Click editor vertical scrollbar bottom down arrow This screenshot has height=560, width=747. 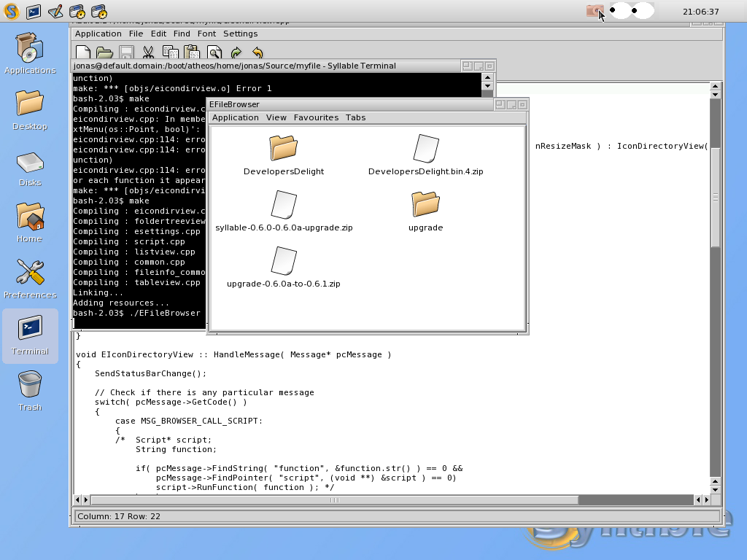point(715,489)
